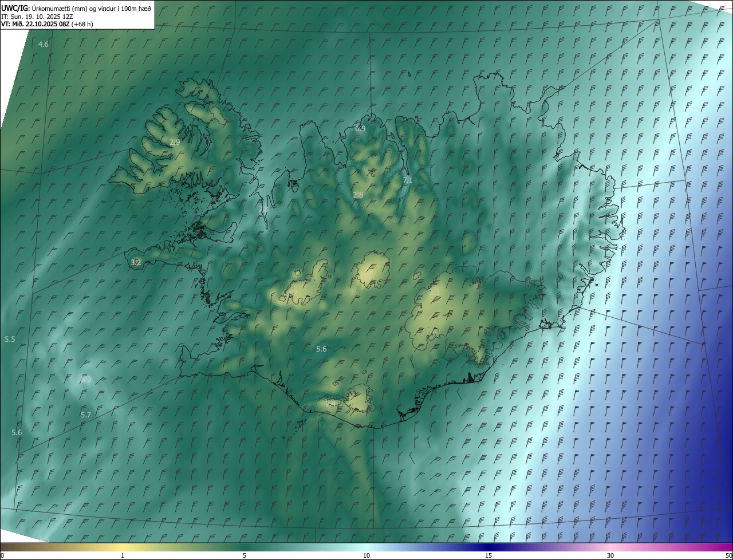Click the '5.7' value label on the map
This screenshot has width=733, height=560.
coord(86,415)
